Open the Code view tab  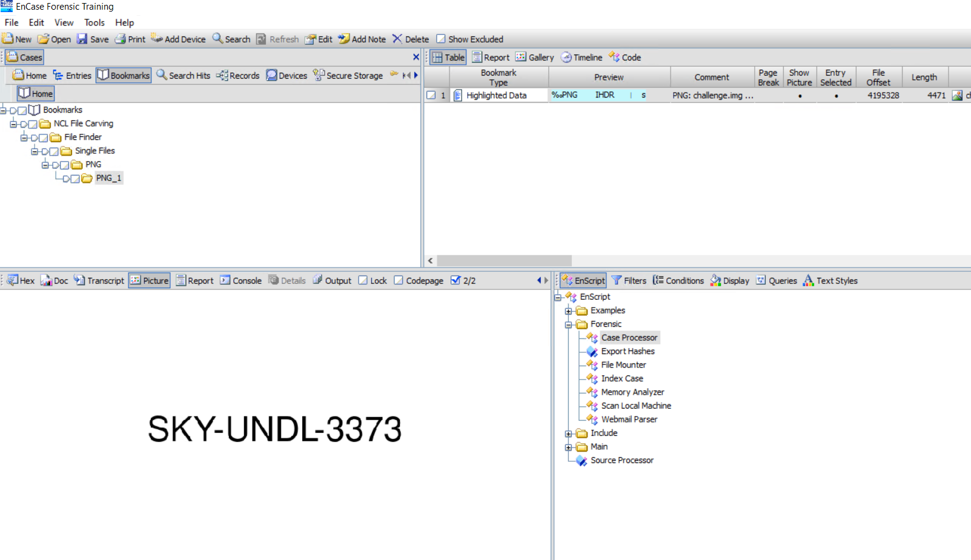(x=625, y=58)
